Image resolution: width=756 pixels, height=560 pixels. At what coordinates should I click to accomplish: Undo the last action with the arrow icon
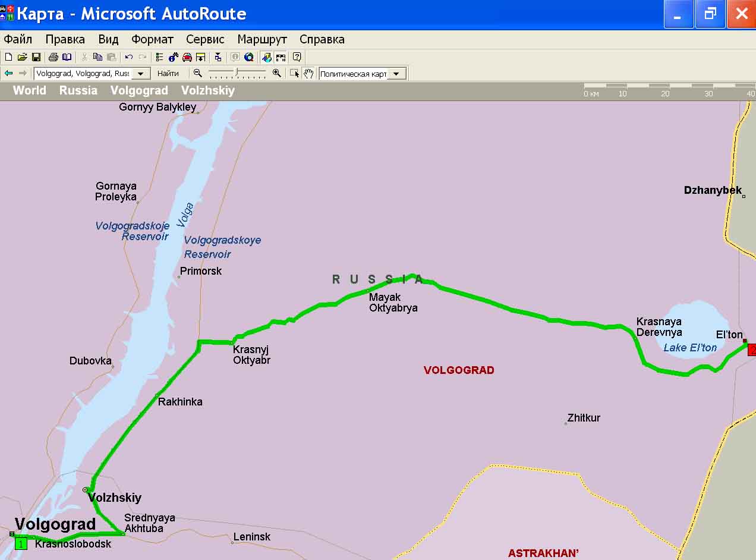(x=128, y=57)
